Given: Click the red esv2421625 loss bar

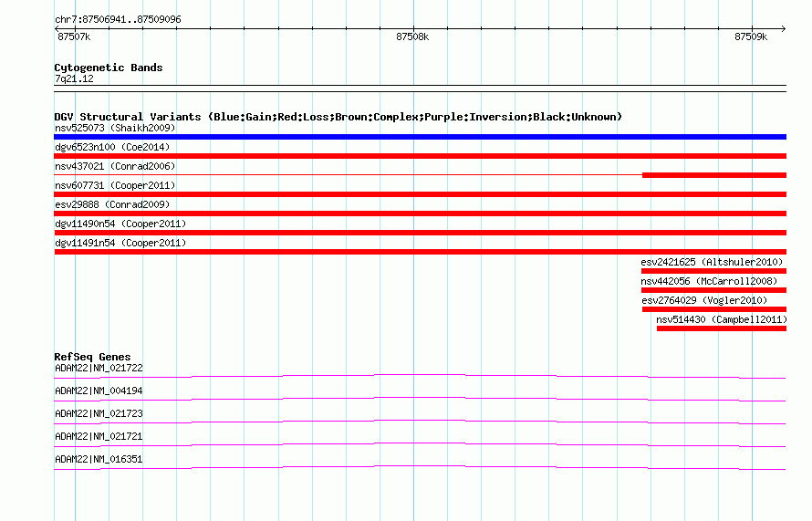Looking at the screenshot, I should tap(713, 271).
